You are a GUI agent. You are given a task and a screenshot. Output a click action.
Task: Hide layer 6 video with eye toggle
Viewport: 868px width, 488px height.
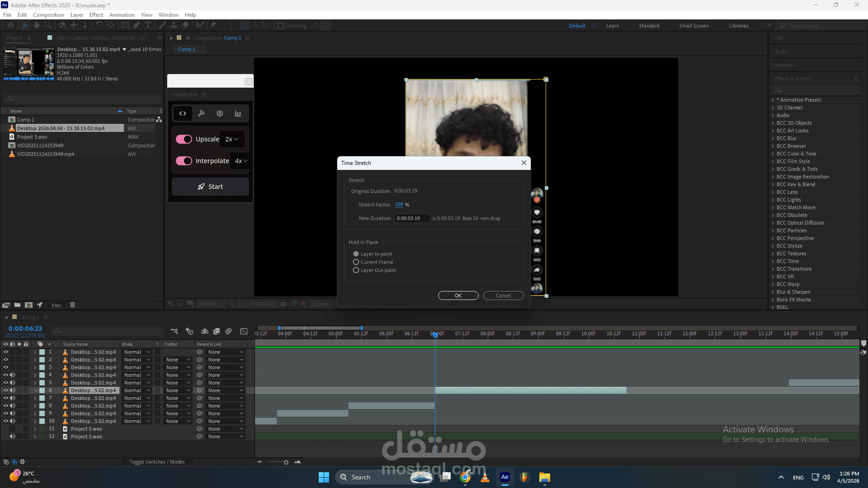[6, 390]
